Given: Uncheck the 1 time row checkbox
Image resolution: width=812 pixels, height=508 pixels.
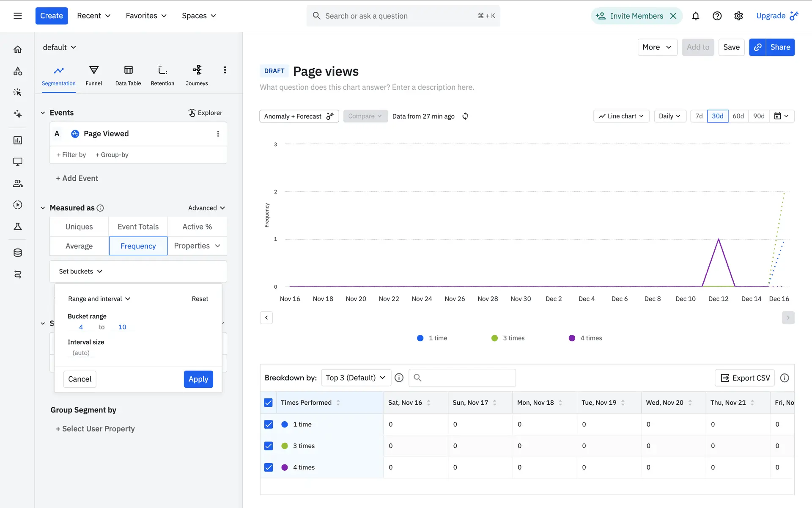Looking at the screenshot, I should 269,424.
